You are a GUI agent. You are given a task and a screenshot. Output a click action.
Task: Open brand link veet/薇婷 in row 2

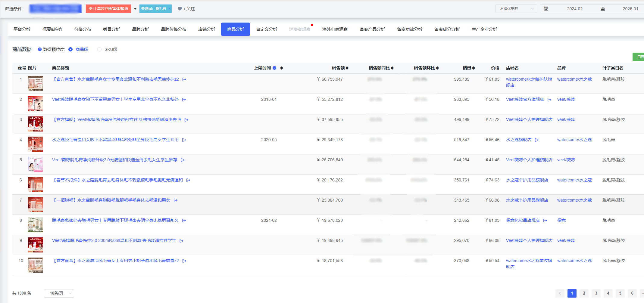(566, 100)
